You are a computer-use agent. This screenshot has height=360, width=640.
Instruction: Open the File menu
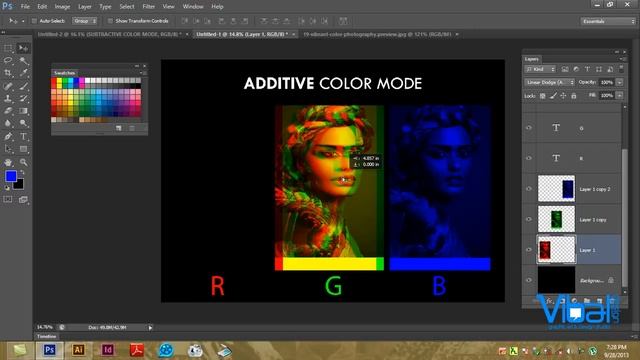tap(25, 7)
